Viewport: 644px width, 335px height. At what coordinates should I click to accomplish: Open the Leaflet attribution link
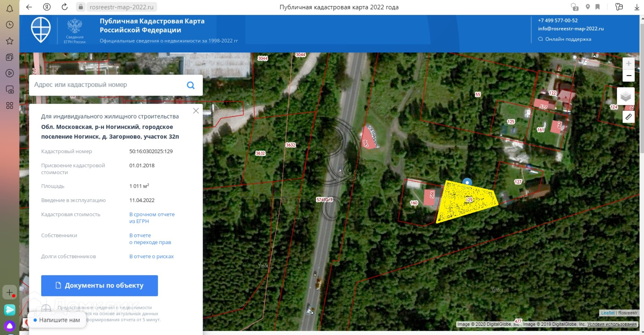point(608,313)
